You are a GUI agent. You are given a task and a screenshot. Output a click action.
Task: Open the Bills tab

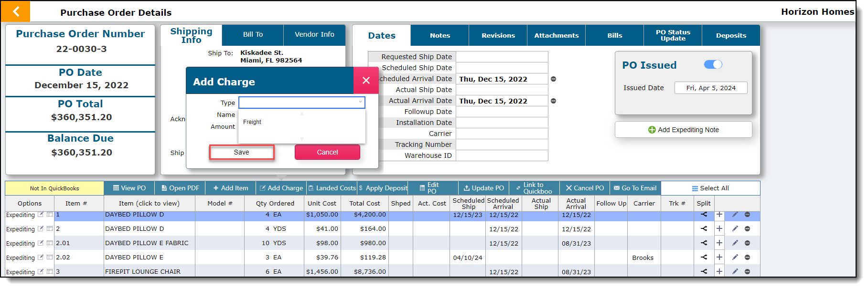point(614,35)
